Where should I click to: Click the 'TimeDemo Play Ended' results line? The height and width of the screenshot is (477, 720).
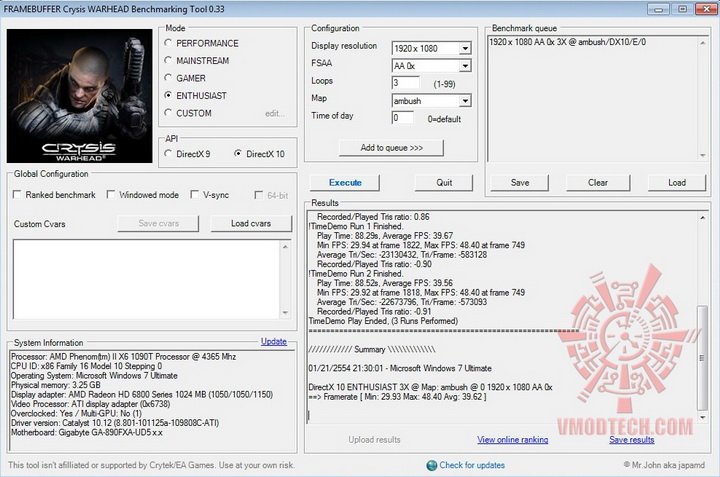click(x=383, y=321)
